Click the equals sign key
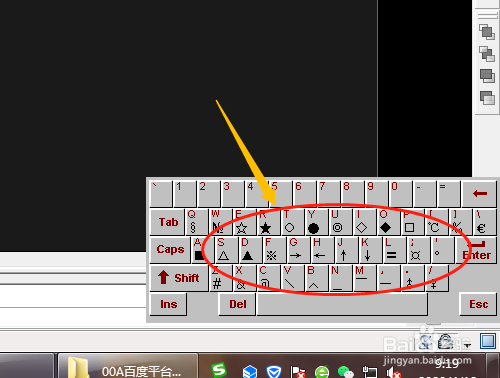Image resolution: width=500 pixels, height=378 pixels. [448, 194]
